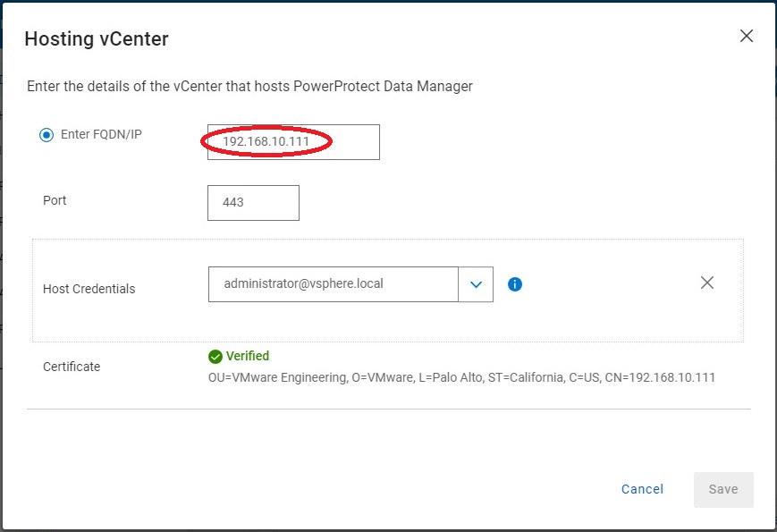The width and height of the screenshot is (777, 532).
Task: Close the Hosting vCenter dialog
Action: (x=747, y=37)
